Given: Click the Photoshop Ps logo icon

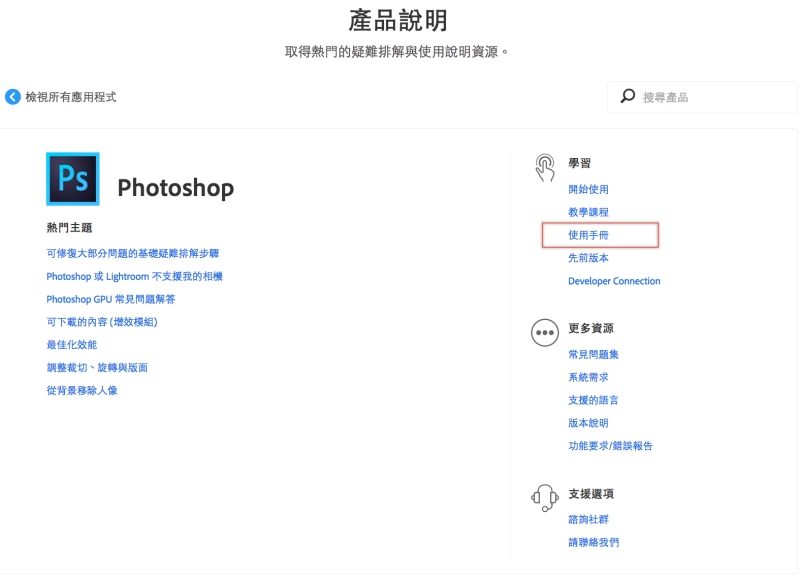Looking at the screenshot, I should point(72,179).
